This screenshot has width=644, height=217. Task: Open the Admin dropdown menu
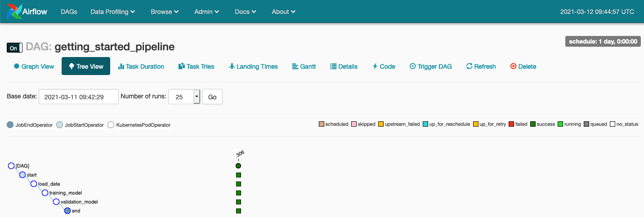pyautogui.click(x=207, y=12)
